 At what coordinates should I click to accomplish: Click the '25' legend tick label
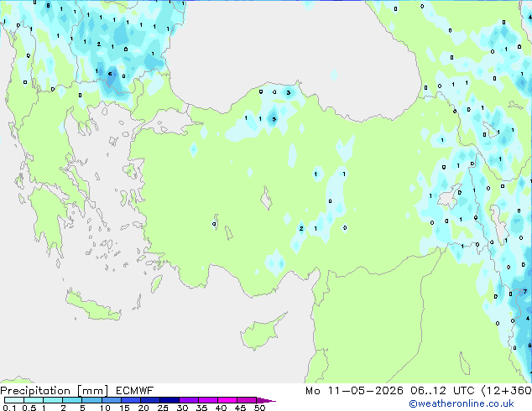[163, 408]
